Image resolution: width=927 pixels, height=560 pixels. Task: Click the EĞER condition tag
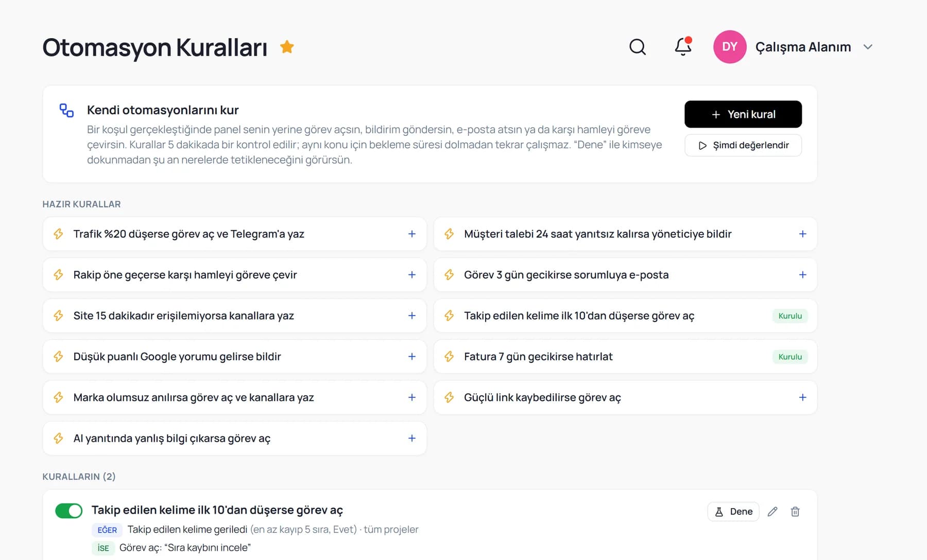click(x=107, y=530)
